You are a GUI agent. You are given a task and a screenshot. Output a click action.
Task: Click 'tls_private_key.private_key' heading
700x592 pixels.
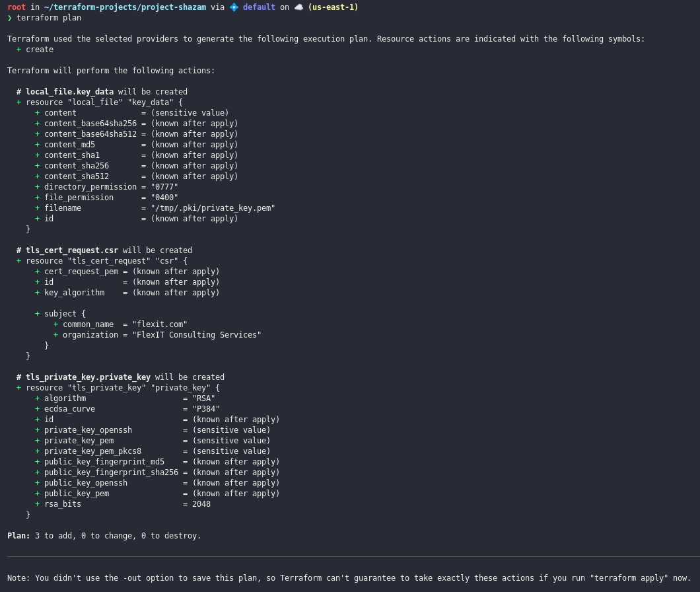pyautogui.click(x=88, y=377)
